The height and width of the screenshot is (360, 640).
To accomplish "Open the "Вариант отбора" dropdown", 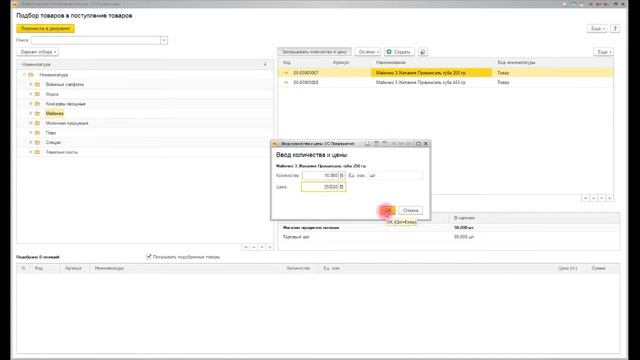I will pyautogui.click(x=38, y=52).
